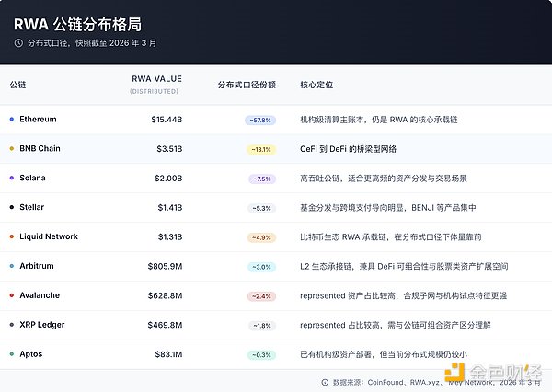Click the orange dot next to Liquid Network

[11, 237]
